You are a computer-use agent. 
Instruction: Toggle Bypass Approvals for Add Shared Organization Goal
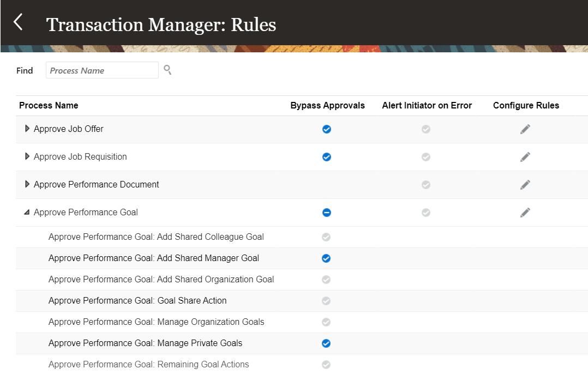[326, 279]
